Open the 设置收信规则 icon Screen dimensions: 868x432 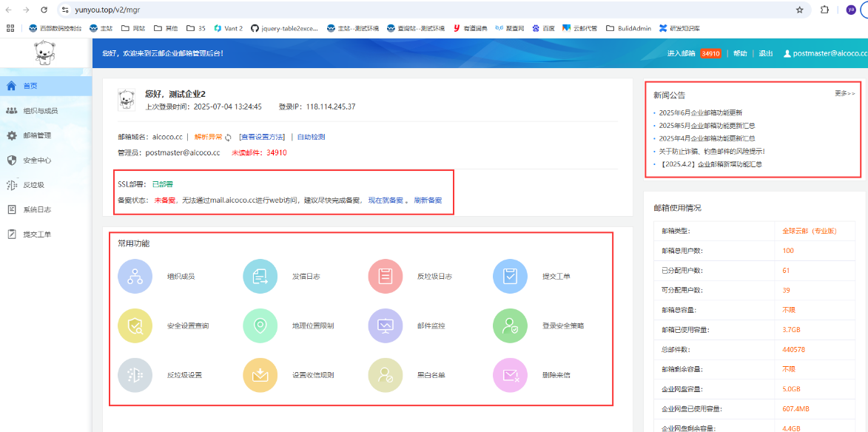pos(260,375)
